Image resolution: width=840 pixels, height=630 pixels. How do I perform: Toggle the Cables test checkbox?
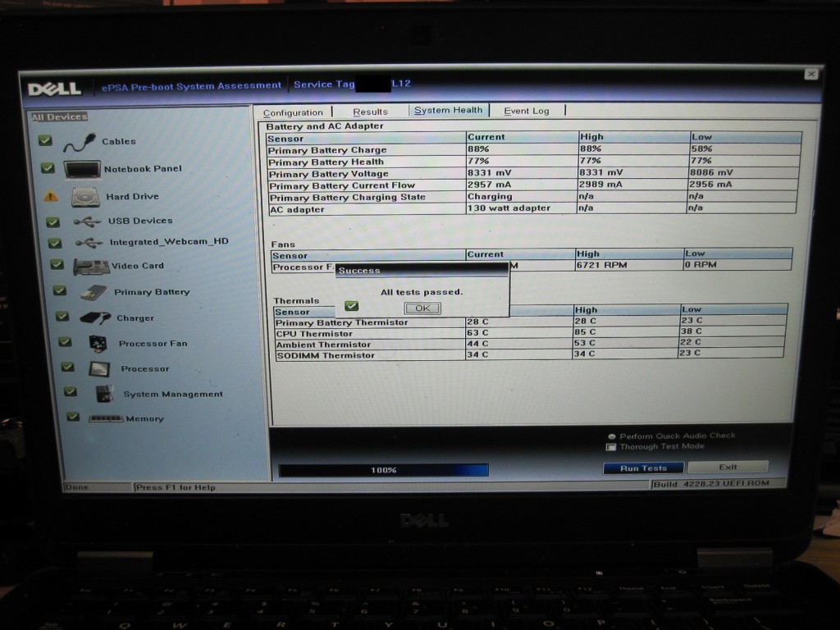tap(46, 140)
